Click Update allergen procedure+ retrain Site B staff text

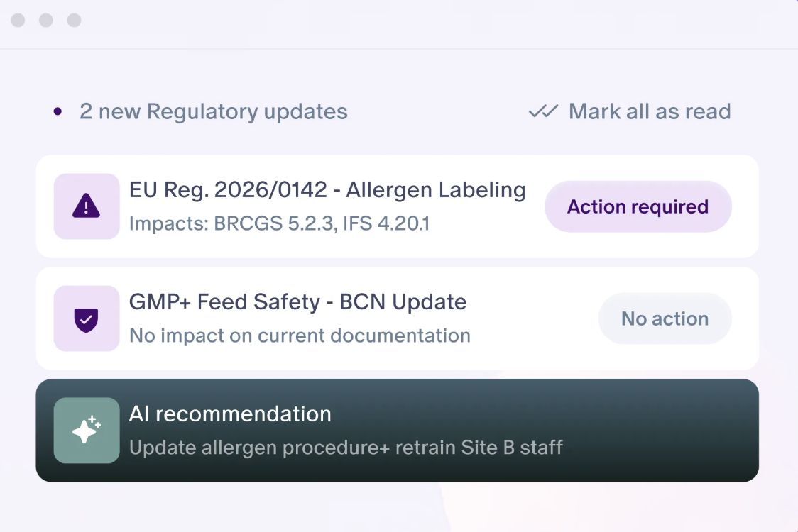point(346,448)
